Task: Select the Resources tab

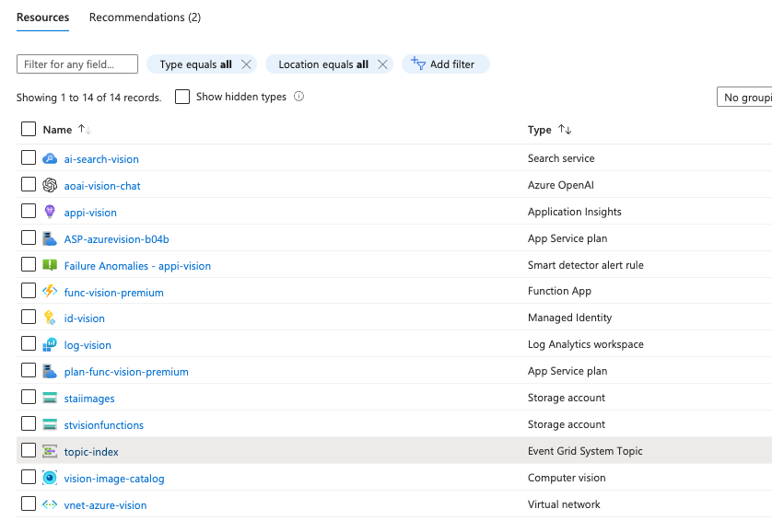Action: (42, 17)
